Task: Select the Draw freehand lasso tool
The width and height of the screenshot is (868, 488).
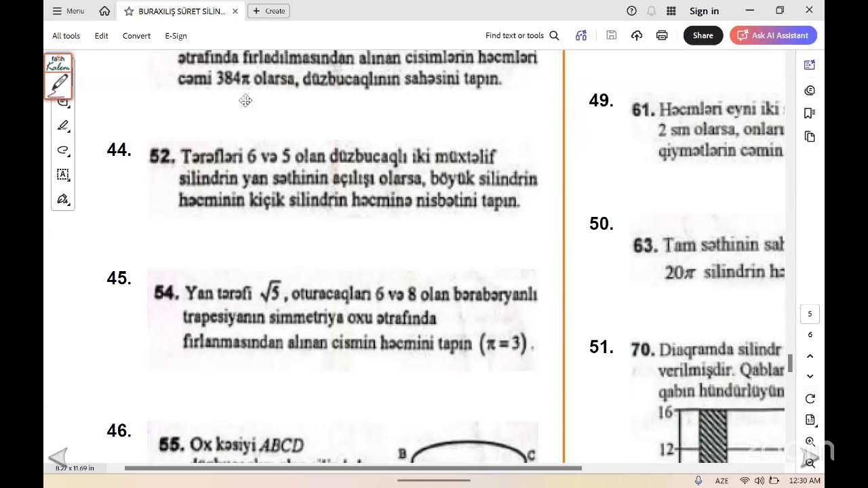Action: [63, 150]
